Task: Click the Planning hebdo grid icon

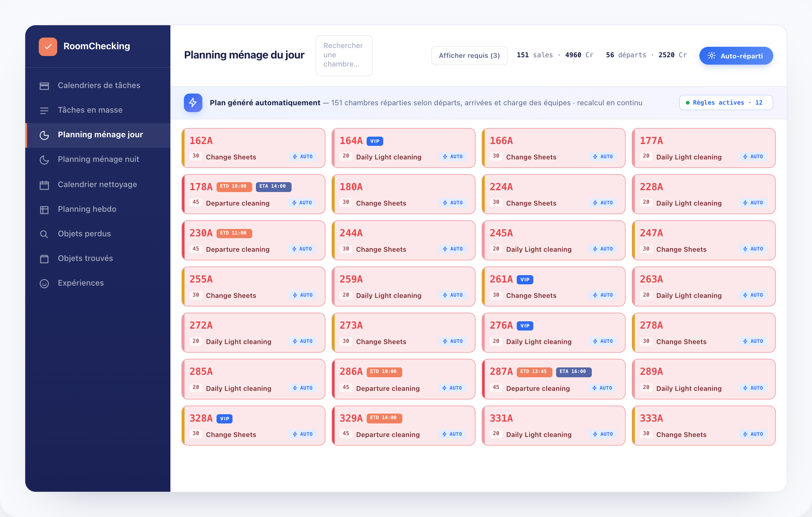Action: pos(44,210)
